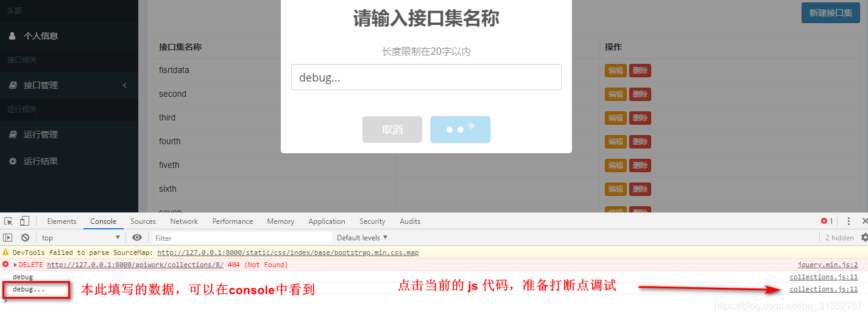Screen dimensions: 868x317
Task: Click the console Filter input field
Action: 241,238
